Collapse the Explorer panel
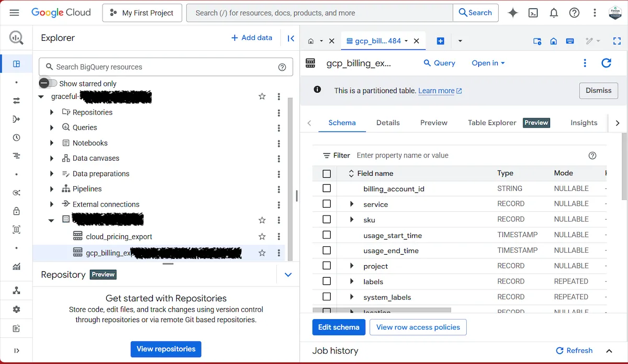This screenshot has width=628, height=364. [x=291, y=38]
